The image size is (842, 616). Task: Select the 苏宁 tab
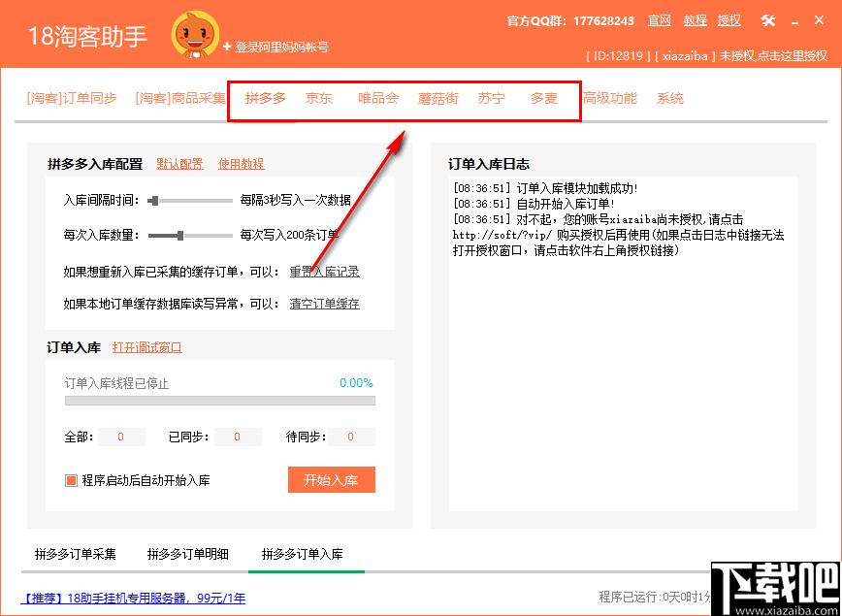coord(491,98)
